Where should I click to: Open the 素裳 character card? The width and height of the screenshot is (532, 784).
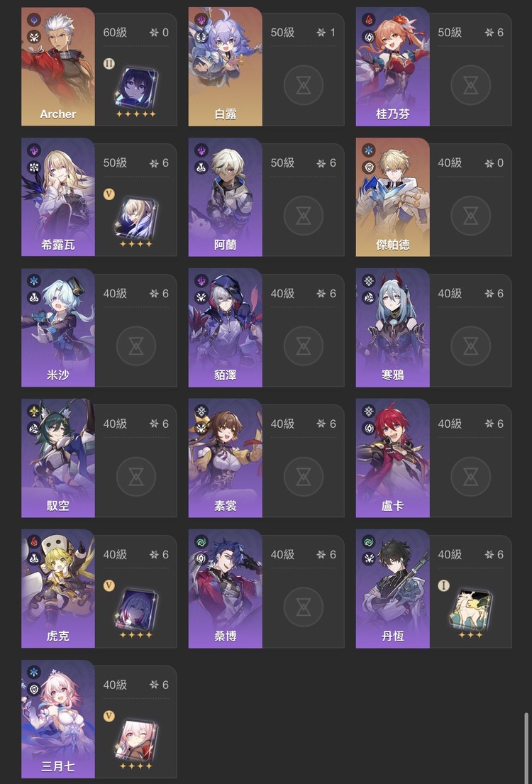point(225,458)
